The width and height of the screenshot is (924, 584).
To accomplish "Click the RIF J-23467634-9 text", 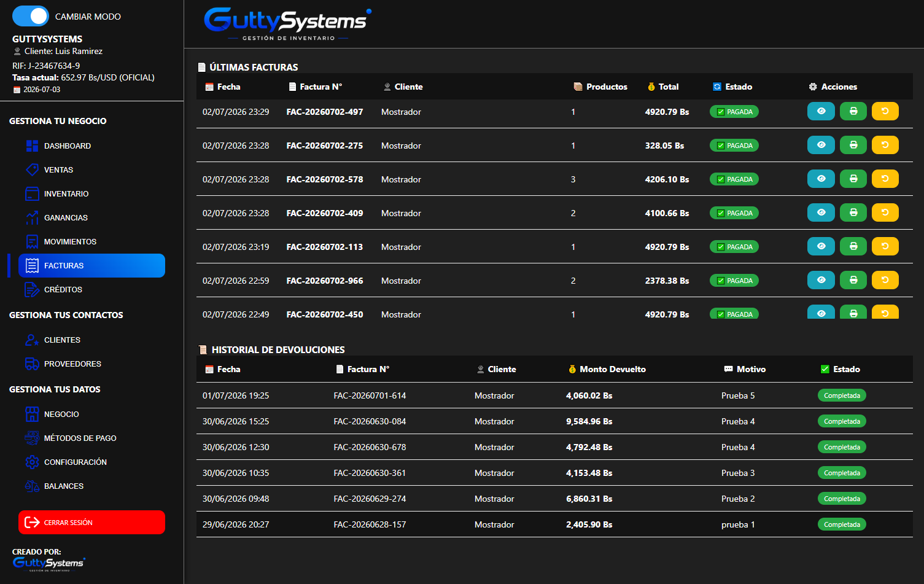I will pos(46,66).
